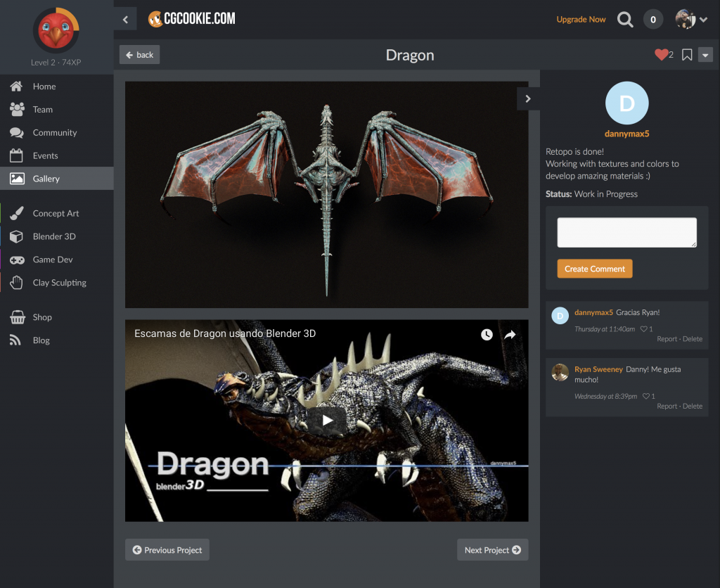Screen dimensions: 720x588
Task: Click the Events calendar icon
Action: pyautogui.click(x=17, y=155)
